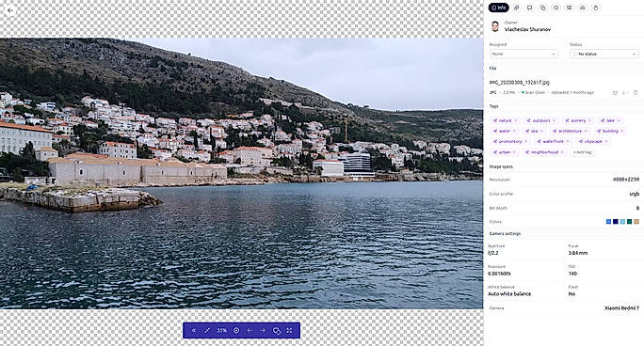
Task: Open the sixth panel tab icon
Action: pos(570,8)
